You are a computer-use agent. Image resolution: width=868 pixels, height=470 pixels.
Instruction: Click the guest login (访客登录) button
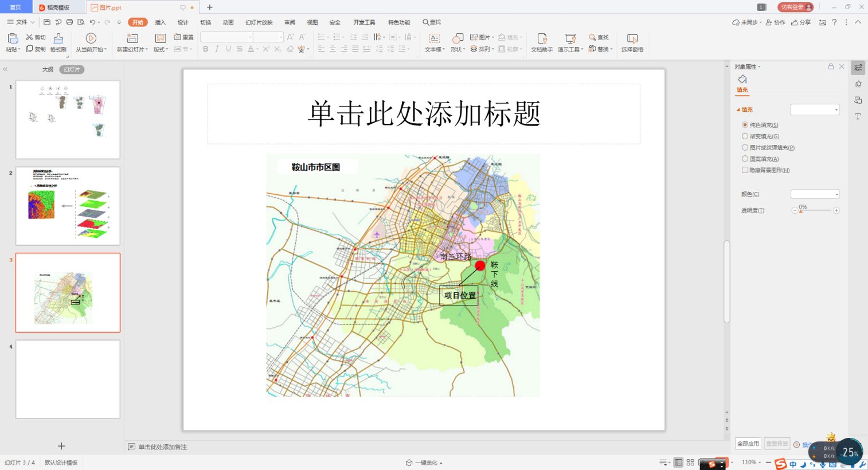(795, 7)
